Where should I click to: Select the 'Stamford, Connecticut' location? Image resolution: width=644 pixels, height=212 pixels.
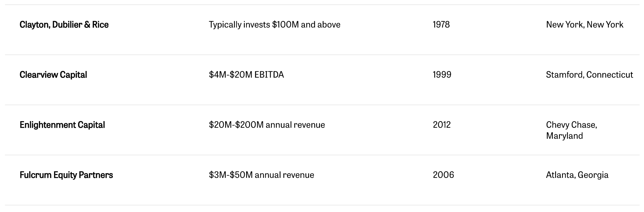pyautogui.click(x=589, y=75)
